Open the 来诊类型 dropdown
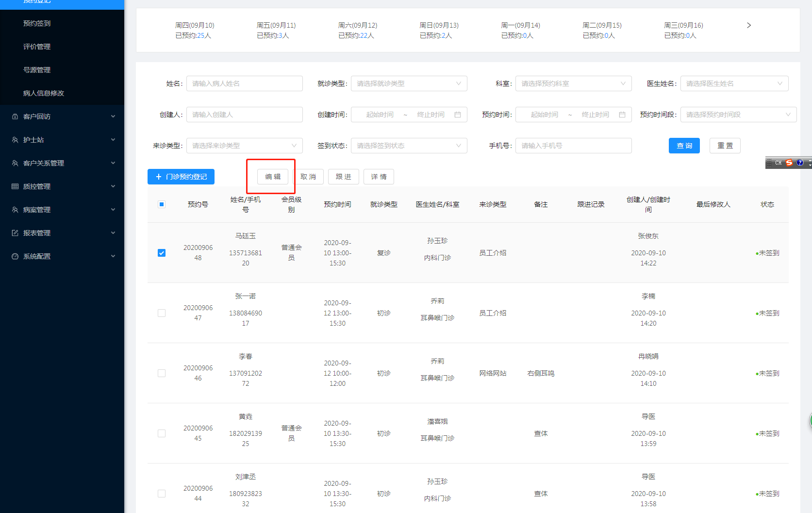This screenshot has width=812, height=513. [245, 146]
